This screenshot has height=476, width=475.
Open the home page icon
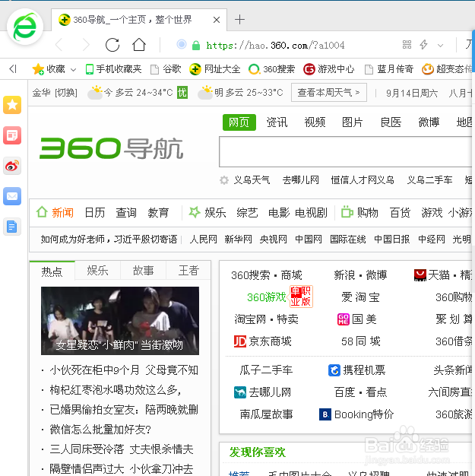139,45
